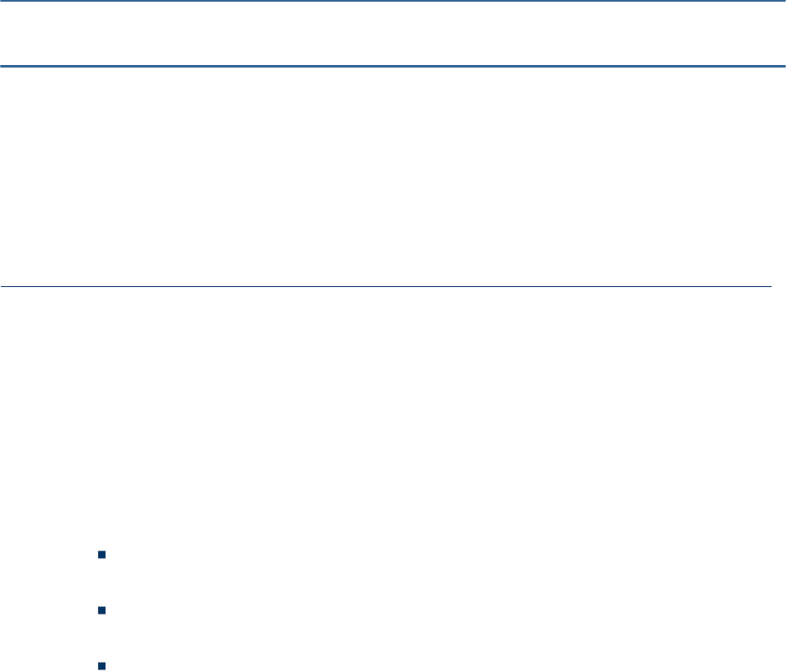The width and height of the screenshot is (786, 672).
Task: Click blank space between first and second bullets
Action: (393, 583)
